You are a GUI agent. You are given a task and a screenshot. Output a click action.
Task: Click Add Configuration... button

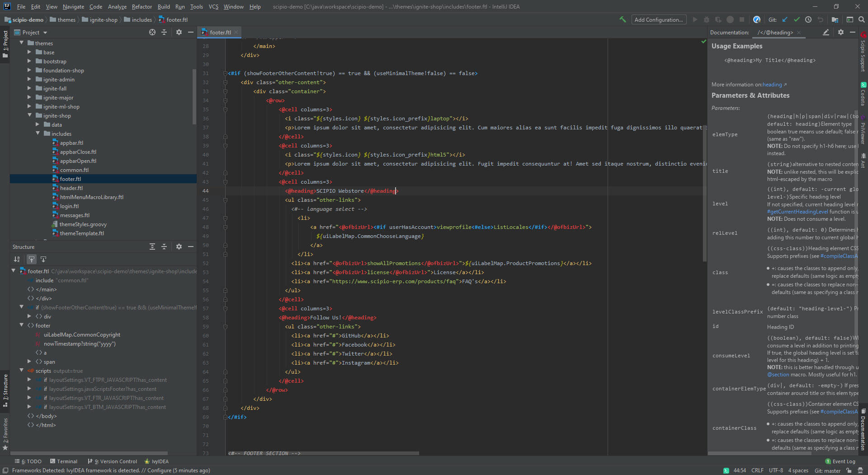[x=659, y=19]
